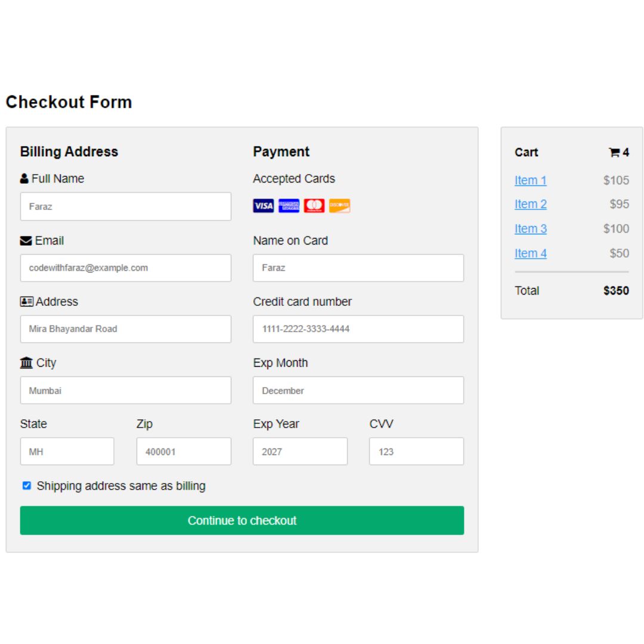Screen dimensions: 644x644
Task: Click the Shipping address same as billing label
Action: pyautogui.click(x=121, y=486)
